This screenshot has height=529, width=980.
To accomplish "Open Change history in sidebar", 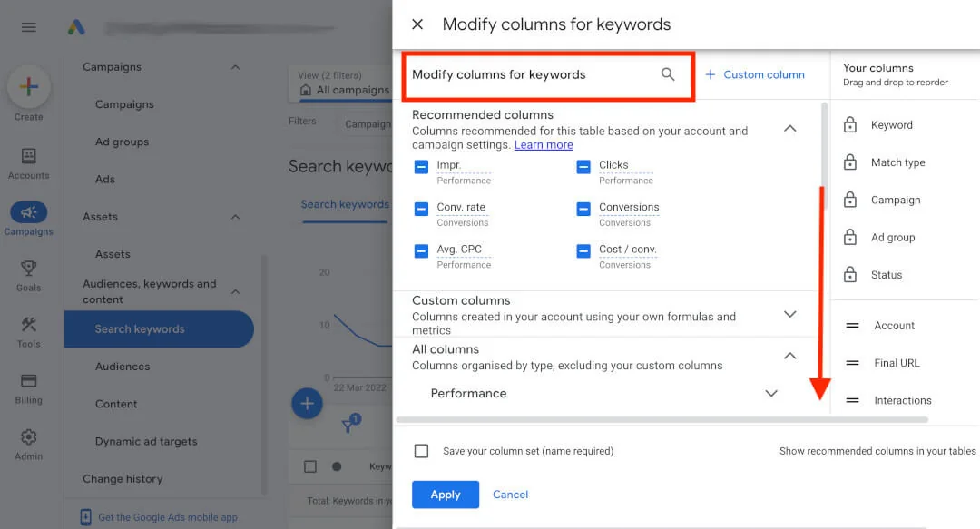I will [x=122, y=479].
